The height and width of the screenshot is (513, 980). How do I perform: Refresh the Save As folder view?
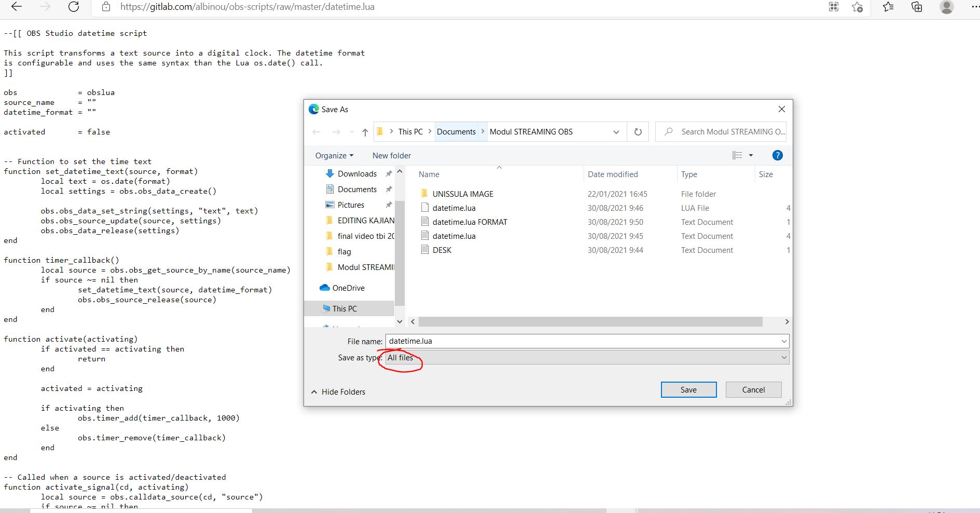tap(638, 131)
